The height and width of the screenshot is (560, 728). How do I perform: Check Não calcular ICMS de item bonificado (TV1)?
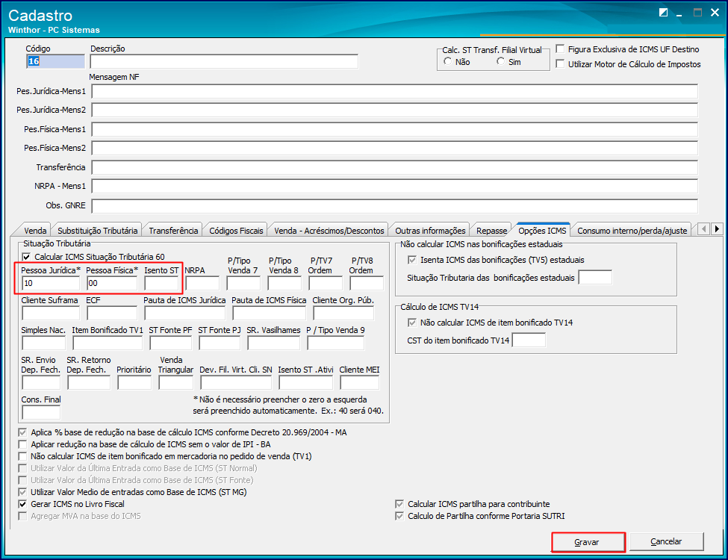22,456
